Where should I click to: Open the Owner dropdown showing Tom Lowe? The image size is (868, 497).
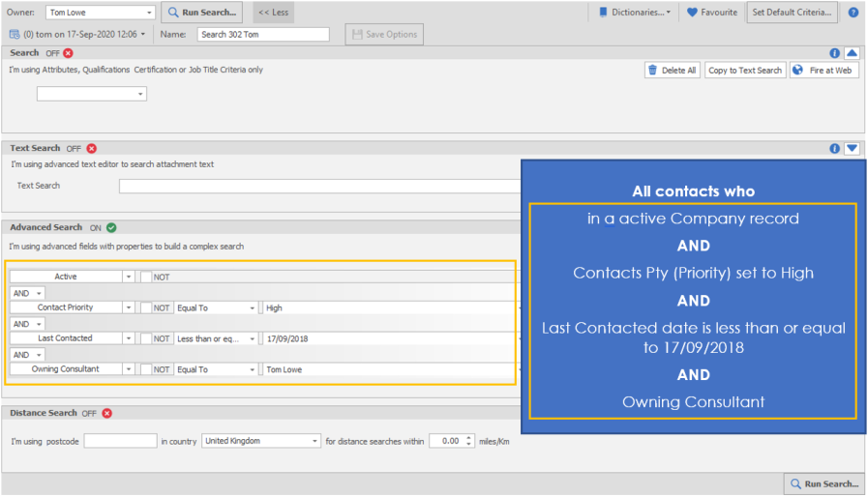coord(148,13)
